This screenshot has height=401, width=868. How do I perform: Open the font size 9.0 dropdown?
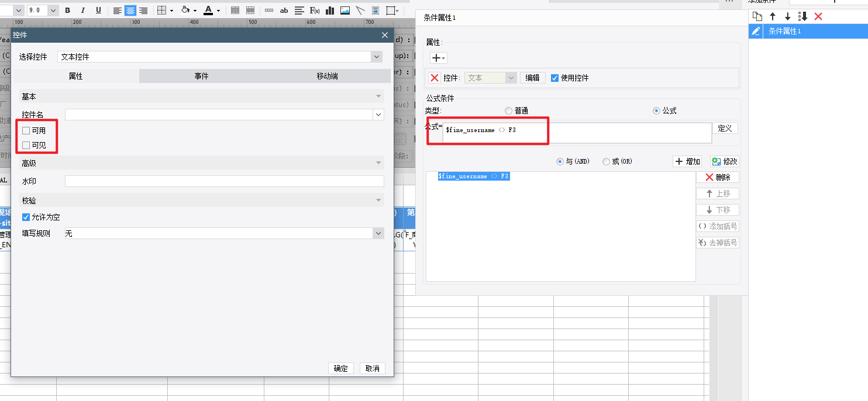point(53,11)
